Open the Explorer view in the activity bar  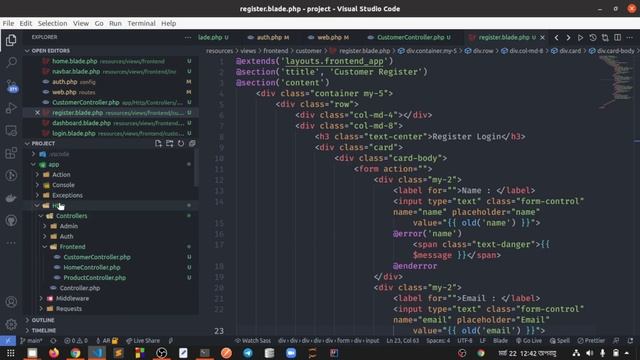coord(11,40)
